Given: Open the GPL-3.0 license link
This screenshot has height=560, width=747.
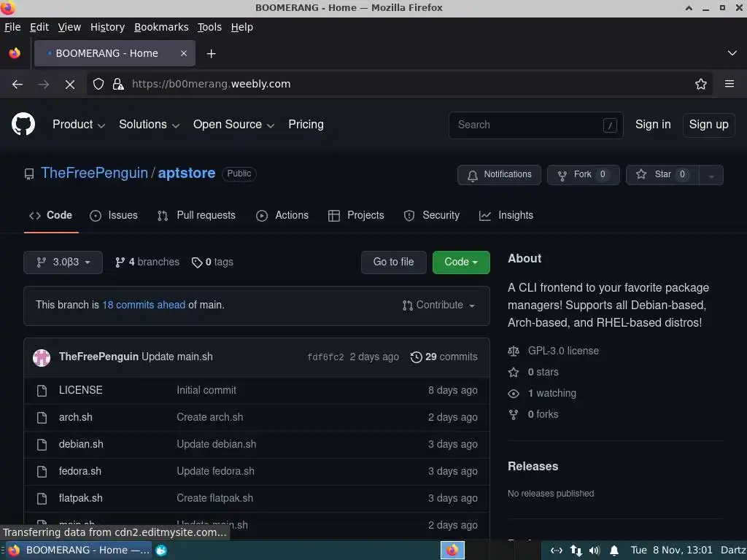Looking at the screenshot, I should click(x=563, y=351).
